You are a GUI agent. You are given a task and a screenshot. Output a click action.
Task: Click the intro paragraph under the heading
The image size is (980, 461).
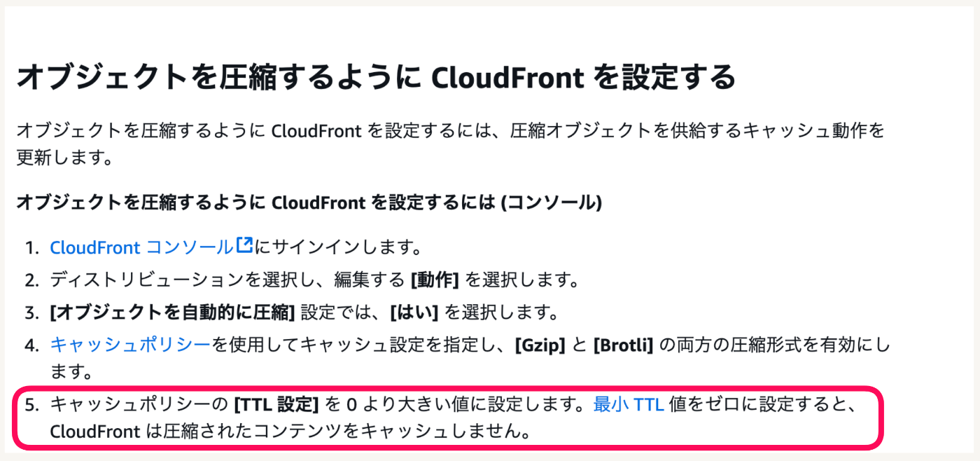[x=451, y=144]
